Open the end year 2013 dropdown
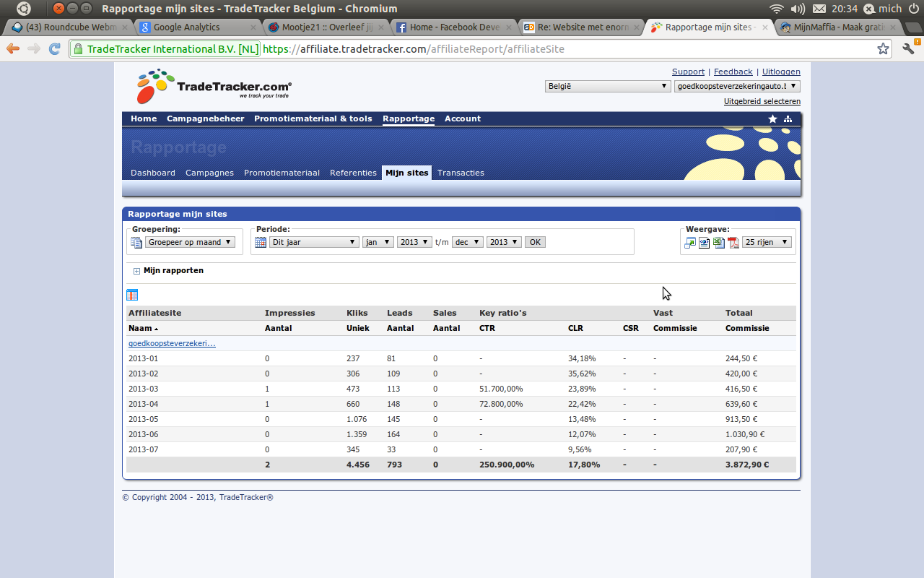This screenshot has width=924, height=578. pyautogui.click(x=504, y=242)
